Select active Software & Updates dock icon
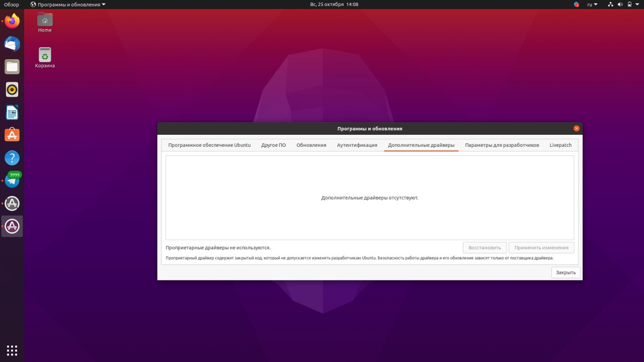The image size is (644, 362). pyautogui.click(x=12, y=226)
